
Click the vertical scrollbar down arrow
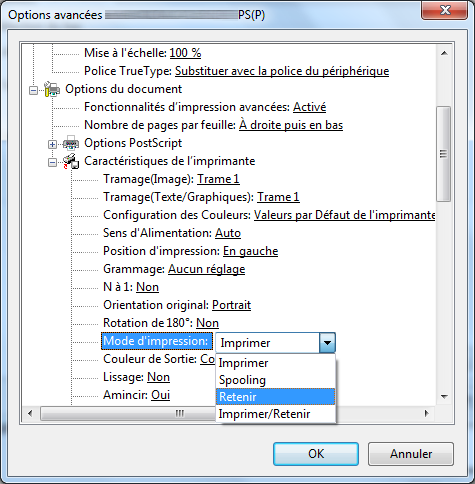444,397
